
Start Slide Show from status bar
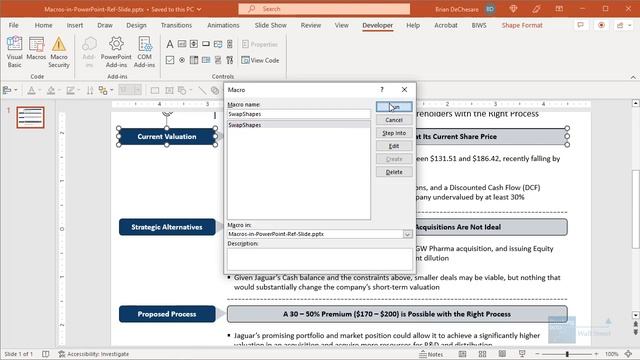tap(522, 354)
